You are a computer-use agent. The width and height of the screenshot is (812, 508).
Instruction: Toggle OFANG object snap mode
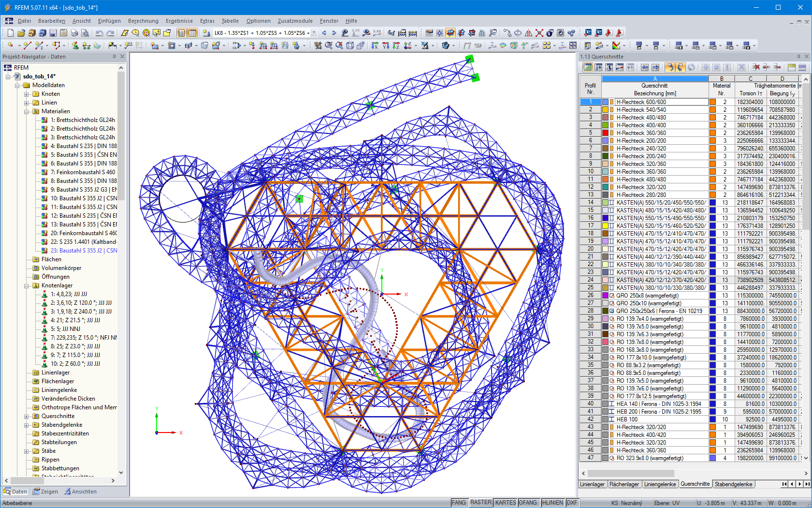click(x=528, y=502)
